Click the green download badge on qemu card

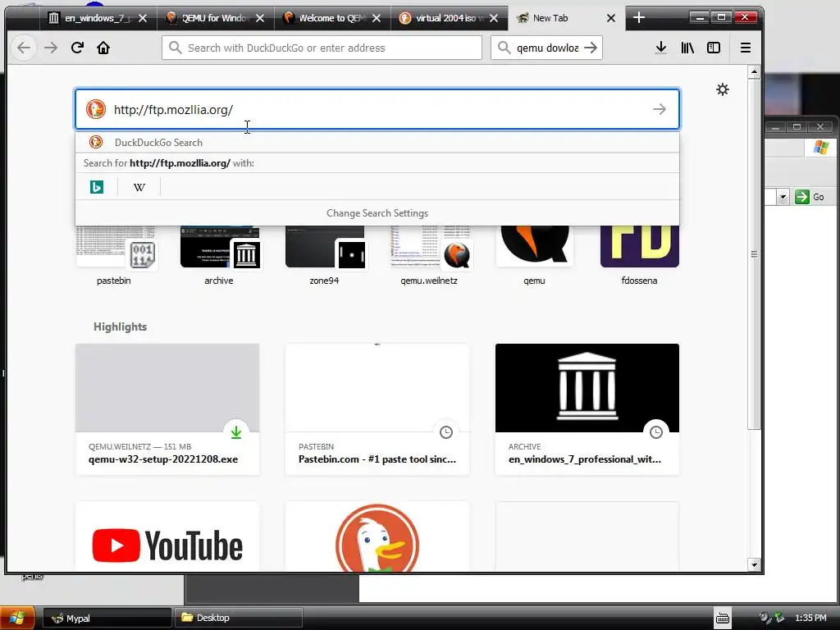pos(236,431)
